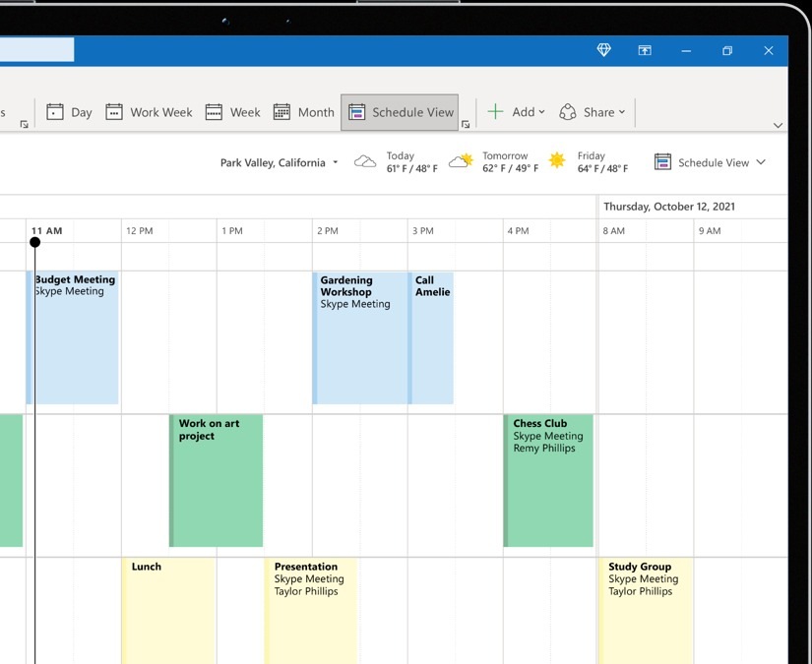Switch to Day calendar view
Screen dimensions: 812x664
[69, 112]
